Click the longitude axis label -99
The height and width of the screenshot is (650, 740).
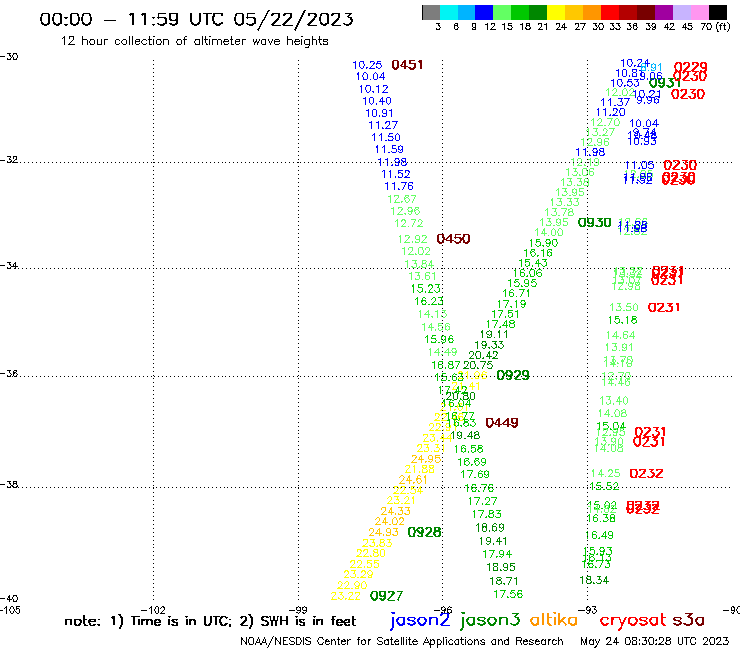pos(298,610)
